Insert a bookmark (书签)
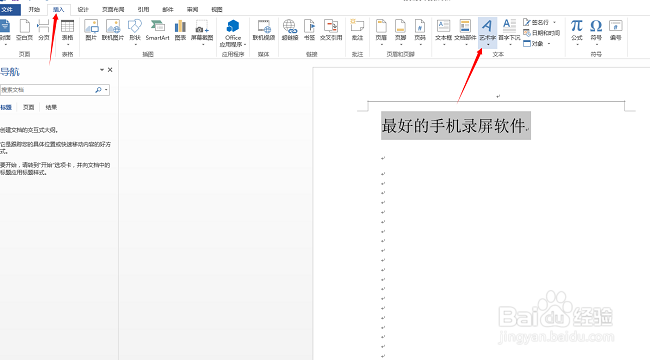The image size is (650, 360). tap(309, 30)
